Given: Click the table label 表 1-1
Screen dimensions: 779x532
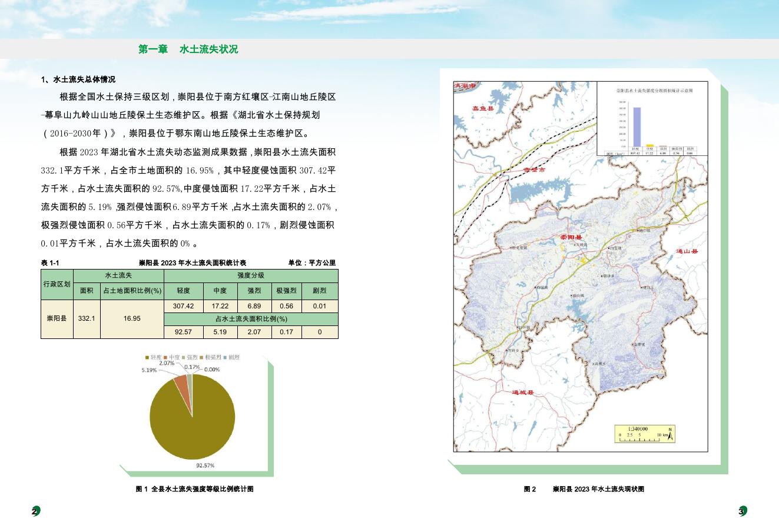Looking at the screenshot, I should pos(51,262).
